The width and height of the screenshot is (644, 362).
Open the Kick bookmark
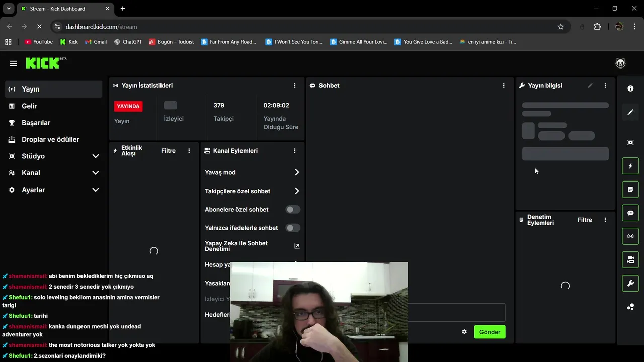69,42
